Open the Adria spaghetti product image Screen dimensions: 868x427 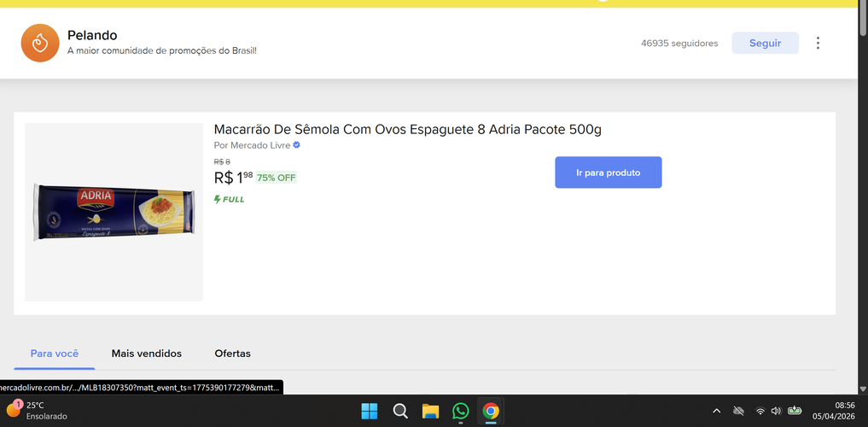pos(114,212)
